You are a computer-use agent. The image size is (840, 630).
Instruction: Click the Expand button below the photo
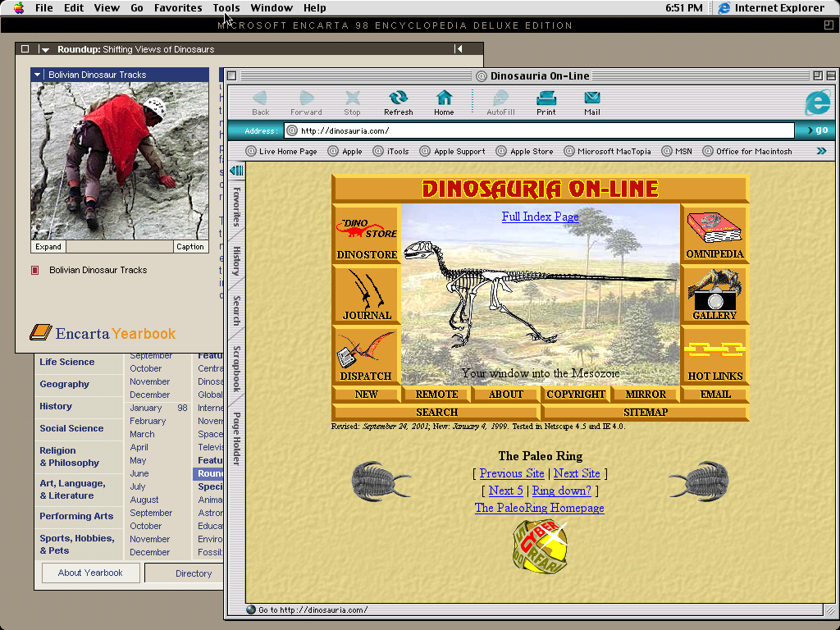click(x=48, y=247)
